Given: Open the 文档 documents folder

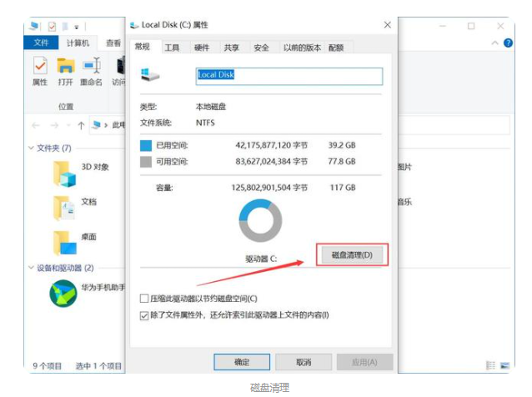Looking at the screenshot, I should click(65, 207).
